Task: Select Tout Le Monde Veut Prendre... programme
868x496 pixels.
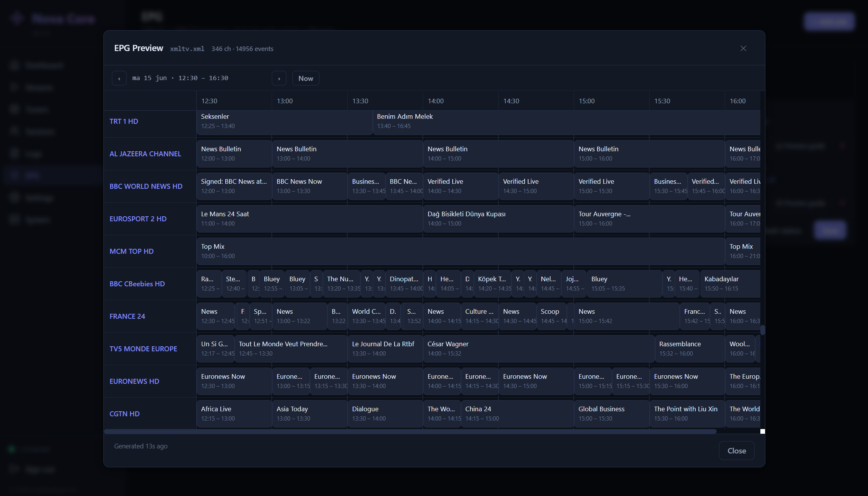Action: tap(291, 349)
